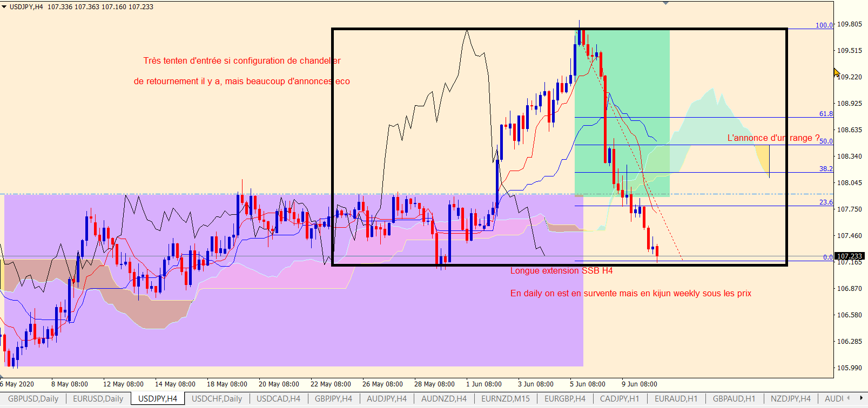Click the green shaded rectangle area

[622, 113]
